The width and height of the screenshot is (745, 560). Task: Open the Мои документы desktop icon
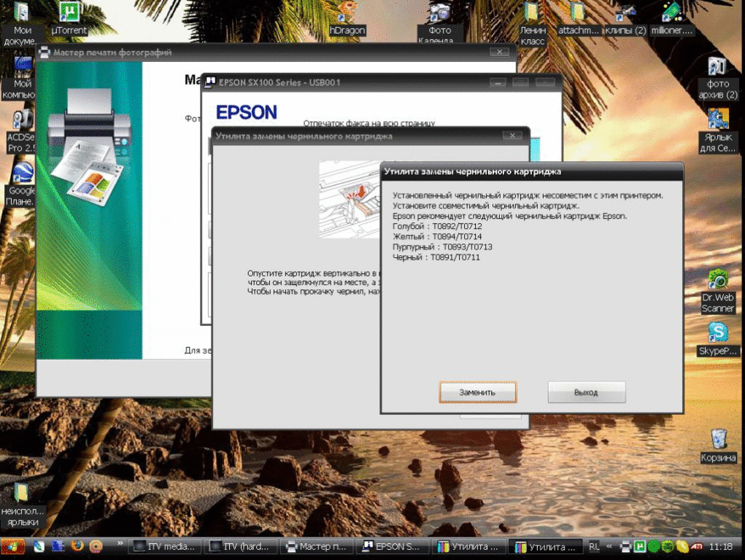(20, 24)
